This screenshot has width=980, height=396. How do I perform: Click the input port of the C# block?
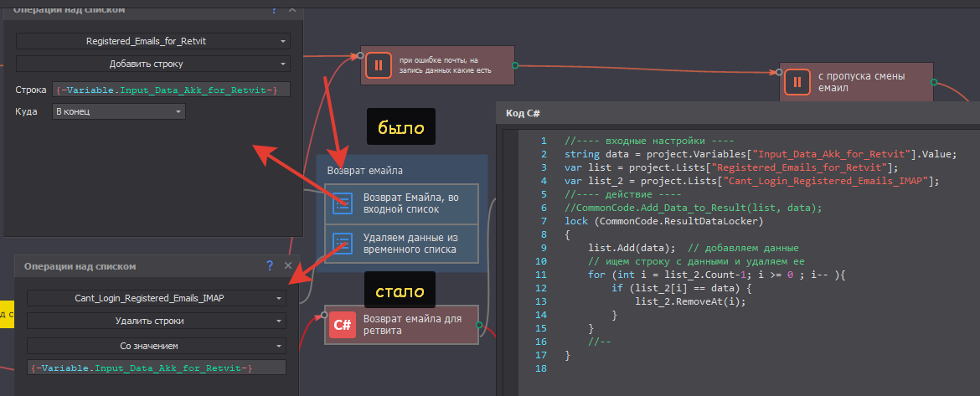click(320, 316)
